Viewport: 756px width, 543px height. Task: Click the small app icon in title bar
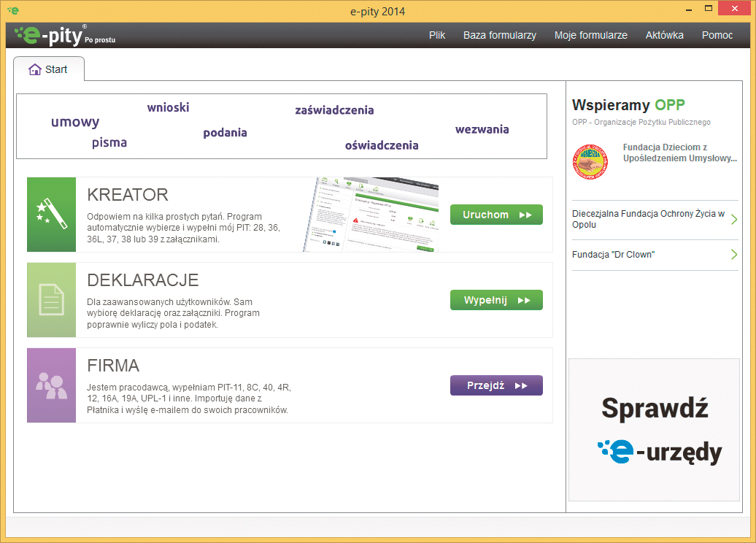(x=12, y=11)
